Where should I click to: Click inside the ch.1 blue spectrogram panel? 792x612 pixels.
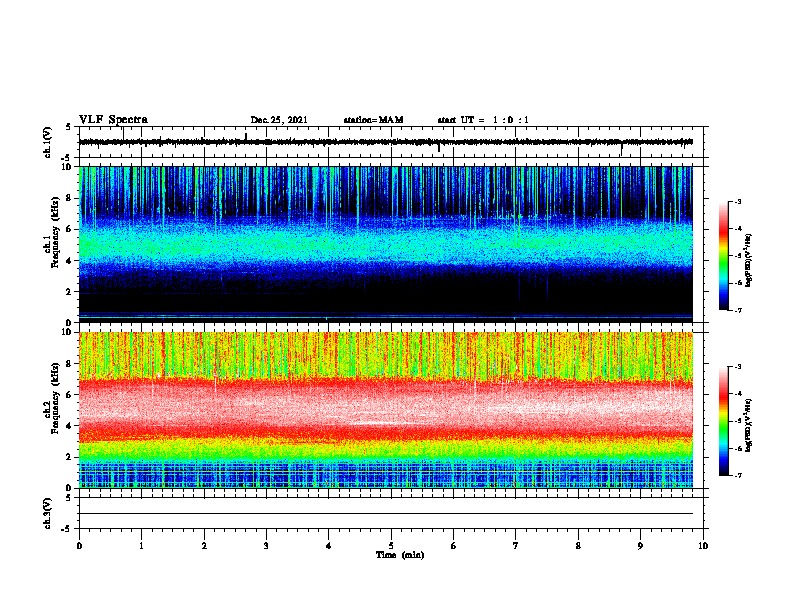point(386,244)
